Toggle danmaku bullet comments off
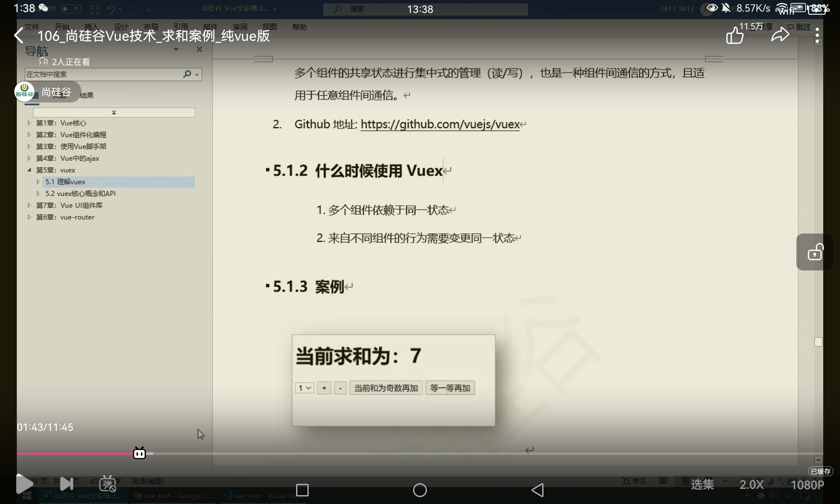This screenshot has height=504, width=840. coord(108,484)
